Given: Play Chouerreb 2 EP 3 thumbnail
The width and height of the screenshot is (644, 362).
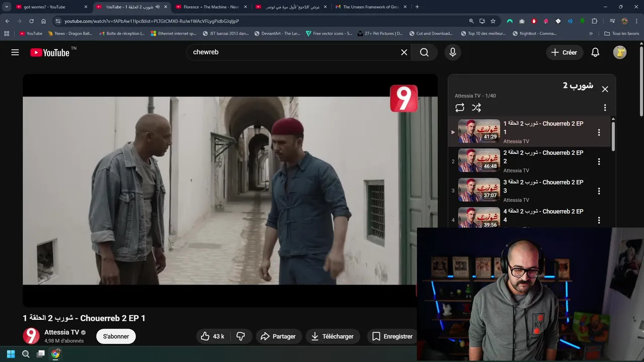Looking at the screenshot, I should tap(479, 190).
